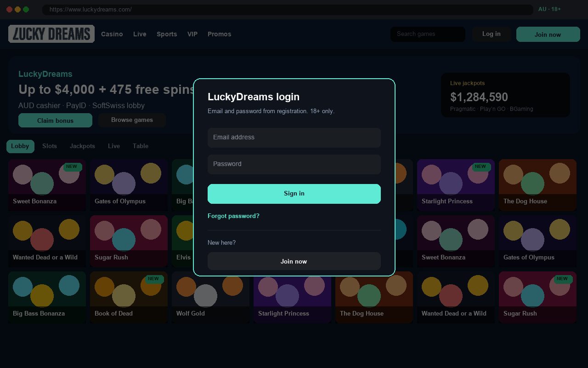Open Live in the top navigation bar
The image size is (588, 368).
[x=140, y=34]
